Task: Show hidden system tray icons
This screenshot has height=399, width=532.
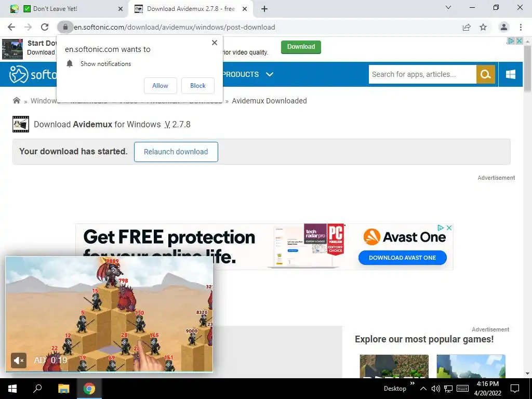Action: tap(423, 389)
